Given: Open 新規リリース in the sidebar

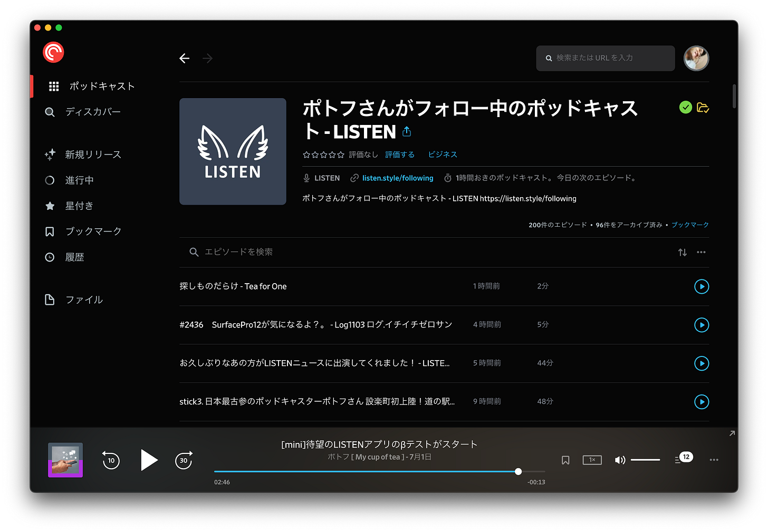Looking at the screenshot, I should [83, 154].
